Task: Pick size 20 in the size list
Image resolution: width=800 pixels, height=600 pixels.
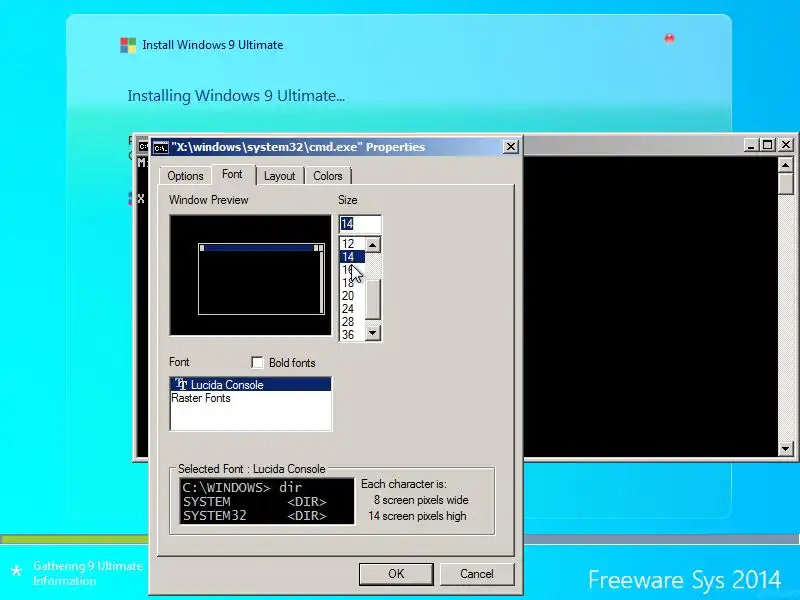Action: point(352,296)
